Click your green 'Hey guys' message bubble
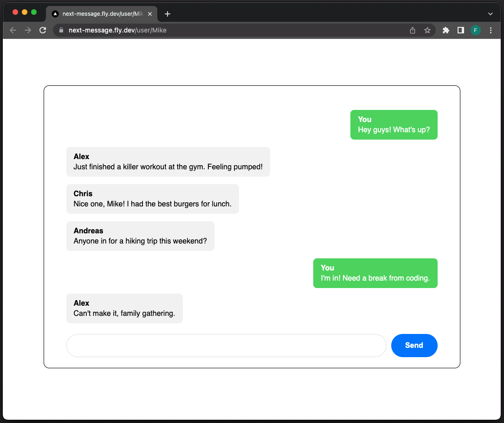The height and width of the screenshot is (423, 504). pyautogui.click(x=394, y=124)
